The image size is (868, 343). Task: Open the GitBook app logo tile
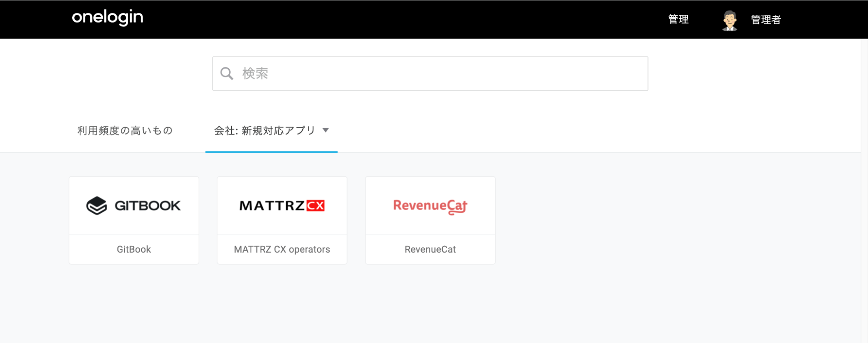(134, 205)
